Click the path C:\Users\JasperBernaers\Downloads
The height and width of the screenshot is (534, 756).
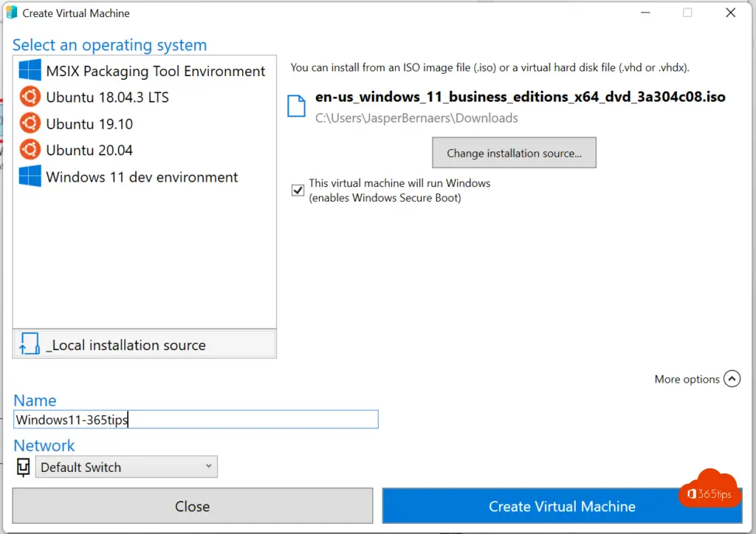[x=416, y=118]
